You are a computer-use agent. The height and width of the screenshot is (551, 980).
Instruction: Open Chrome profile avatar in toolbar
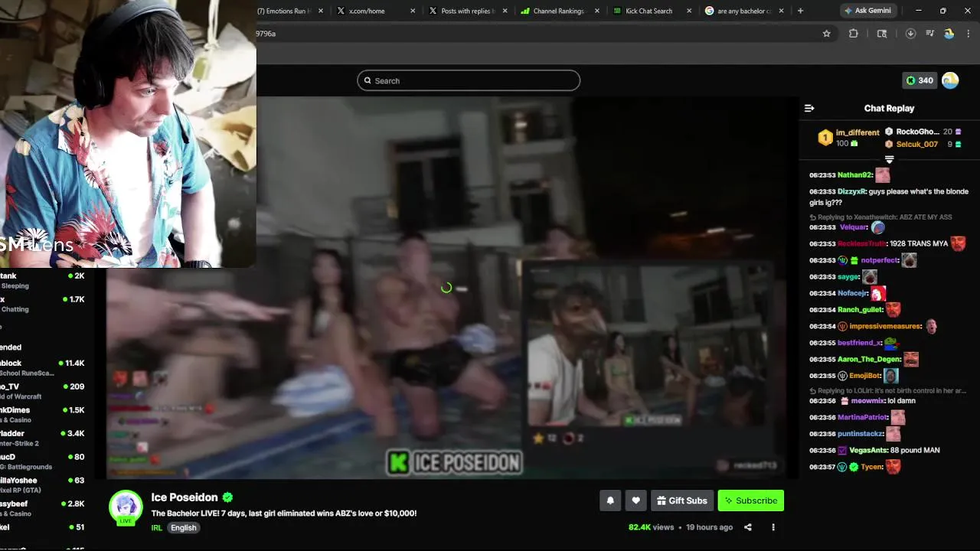[949, 34]
